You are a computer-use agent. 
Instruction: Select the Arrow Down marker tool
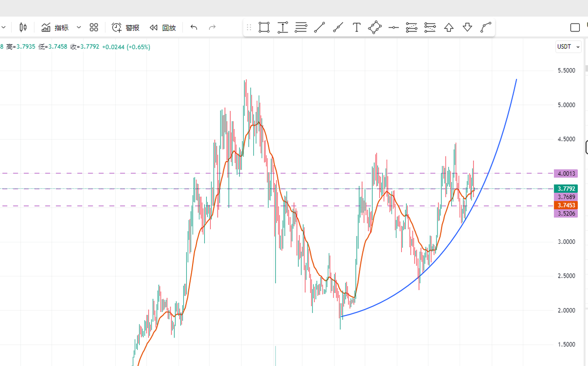coord(467,27)
